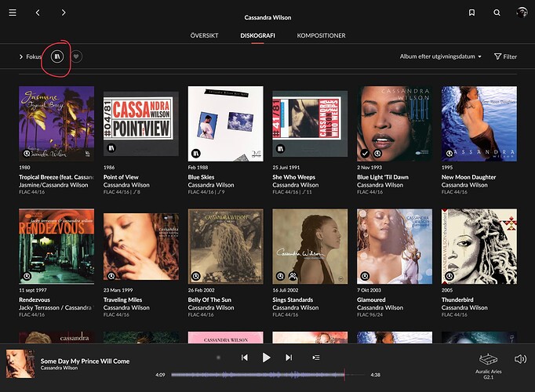
Task: Open the play queue icon
Action: (x=316, y=358)
